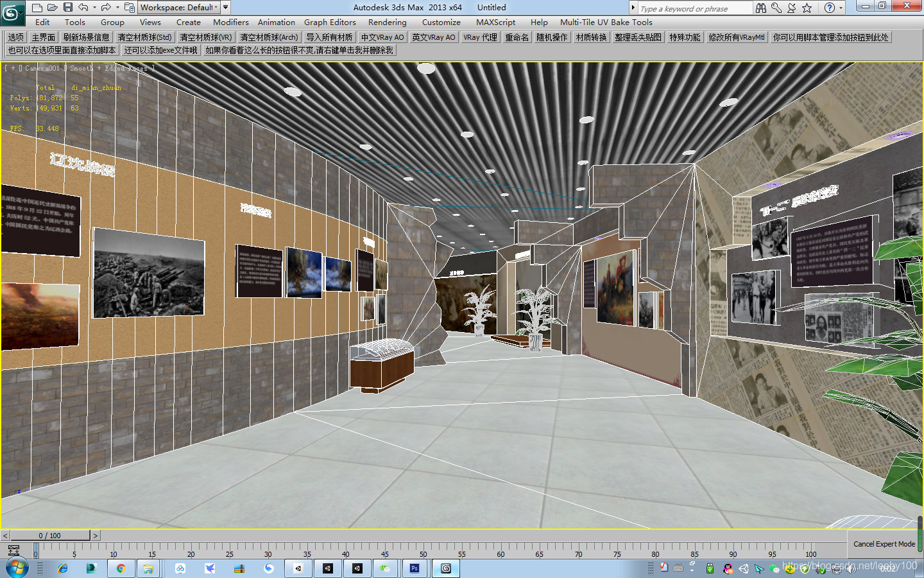Viewport: 924px width, 578px height.
Task: Open the Smooth + Edged Faces shading label
Action: (108, 68)
